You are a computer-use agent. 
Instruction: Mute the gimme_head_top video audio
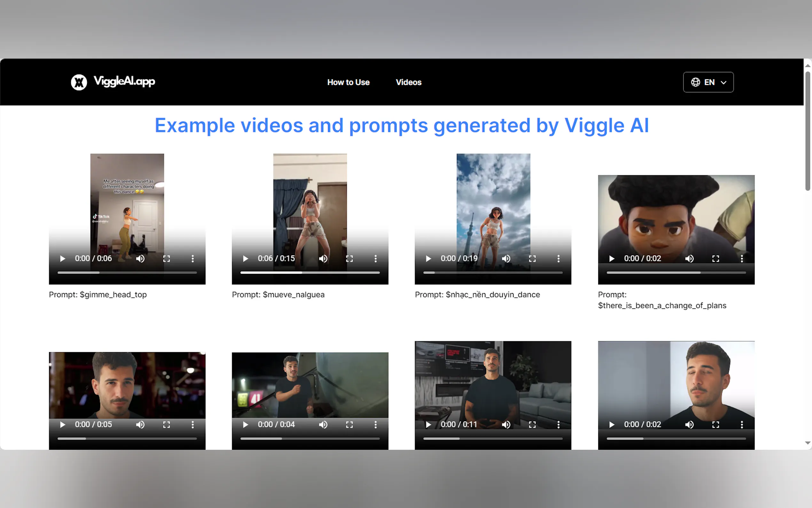[x=140, y=258]
